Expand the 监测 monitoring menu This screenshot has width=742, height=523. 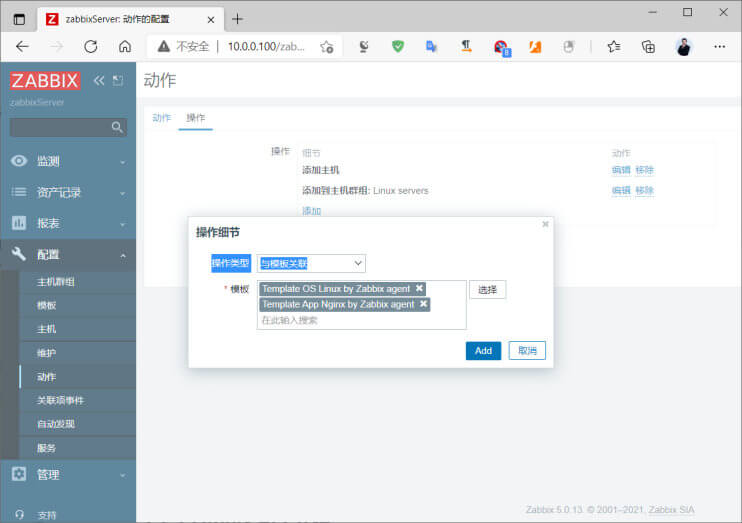[x=68, y=161]
